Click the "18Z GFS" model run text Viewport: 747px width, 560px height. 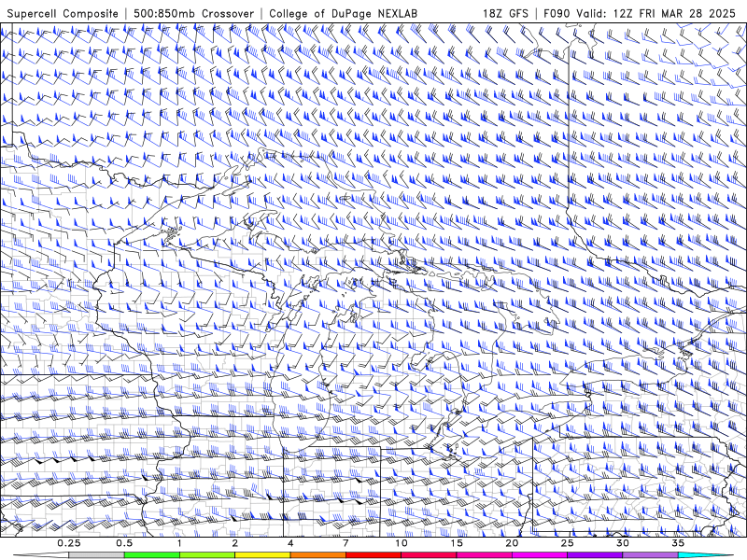[x=505, y=13]
